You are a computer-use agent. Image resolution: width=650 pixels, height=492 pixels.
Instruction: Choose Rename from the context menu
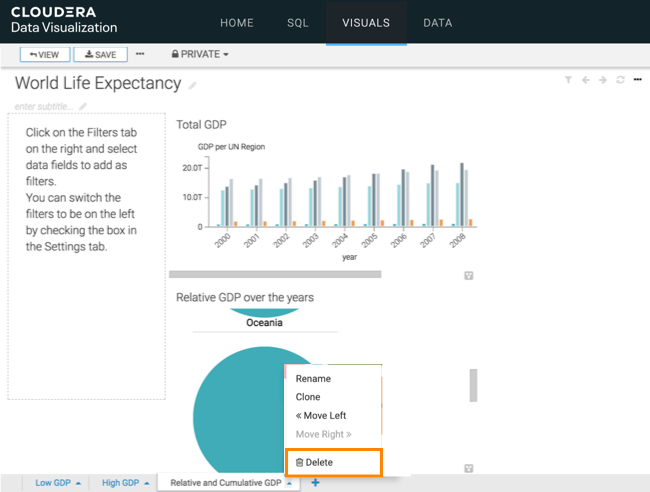(313, 379)
